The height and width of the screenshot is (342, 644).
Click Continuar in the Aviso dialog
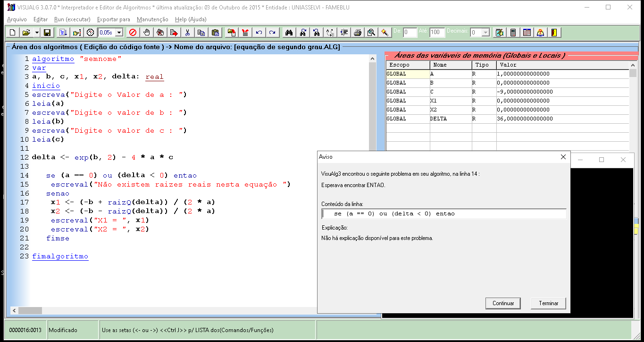(x=503, y=303)
